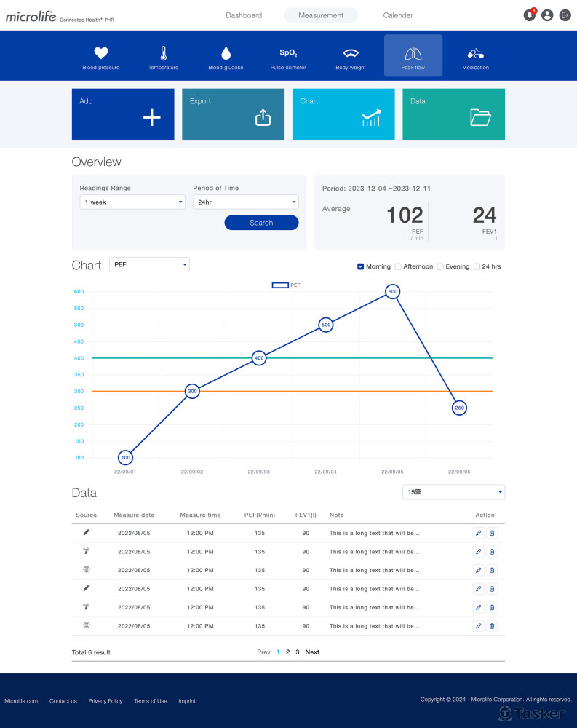The width and height of the screenshot is (577, 728).
Task: Click the 400 data point on chart
Action: 259,358
